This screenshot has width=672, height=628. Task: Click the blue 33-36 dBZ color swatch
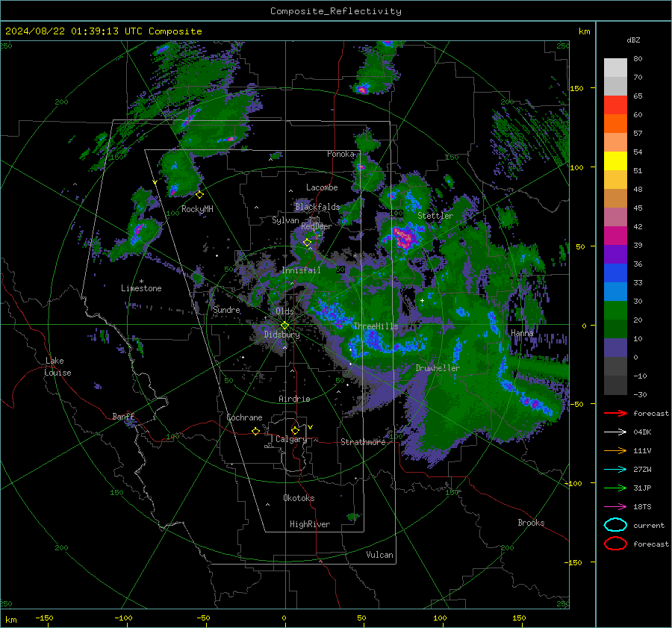pyautogui.click(x=615, y=273)
